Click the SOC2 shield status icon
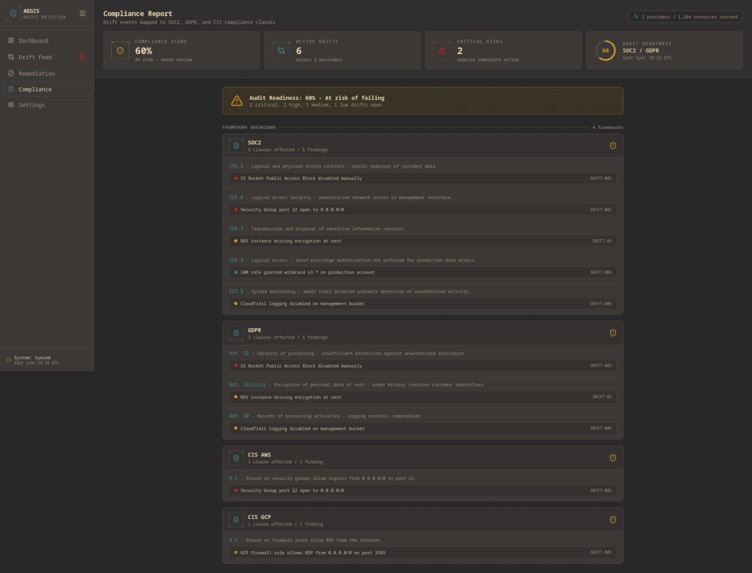Image resolution: width=752 pixels, height=573 pixels. point(612,146)
